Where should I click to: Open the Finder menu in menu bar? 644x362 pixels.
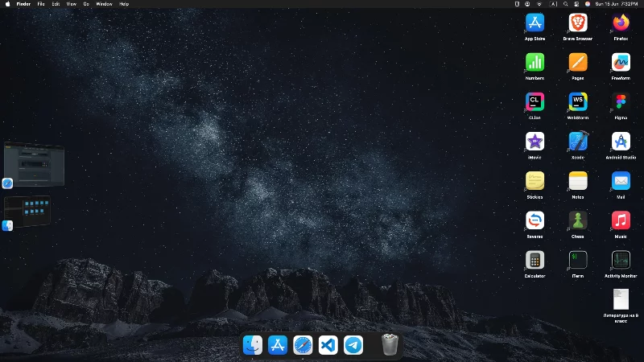click(x=23, y=4)
